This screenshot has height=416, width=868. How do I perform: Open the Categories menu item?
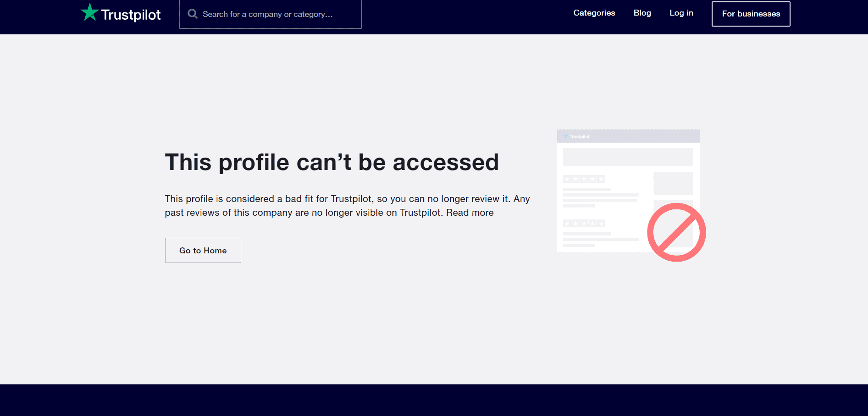point(594,13)
